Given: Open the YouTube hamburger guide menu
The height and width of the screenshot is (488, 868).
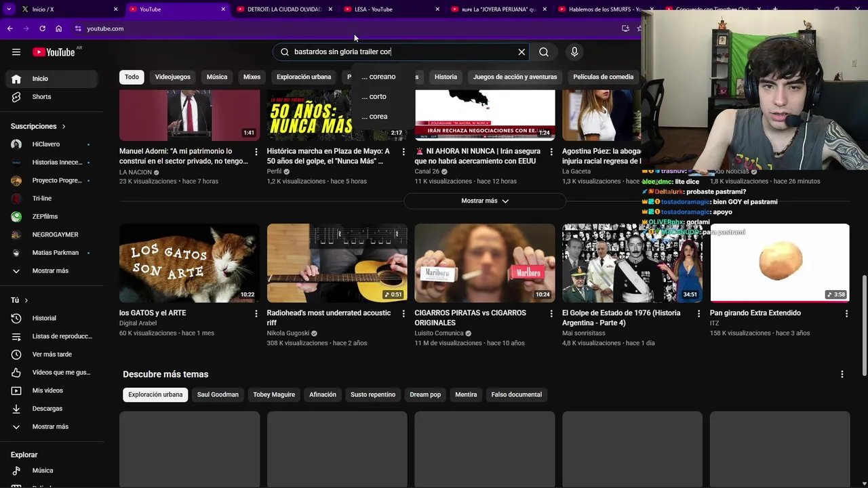Looking at the screenshot, I should (16, 52).
